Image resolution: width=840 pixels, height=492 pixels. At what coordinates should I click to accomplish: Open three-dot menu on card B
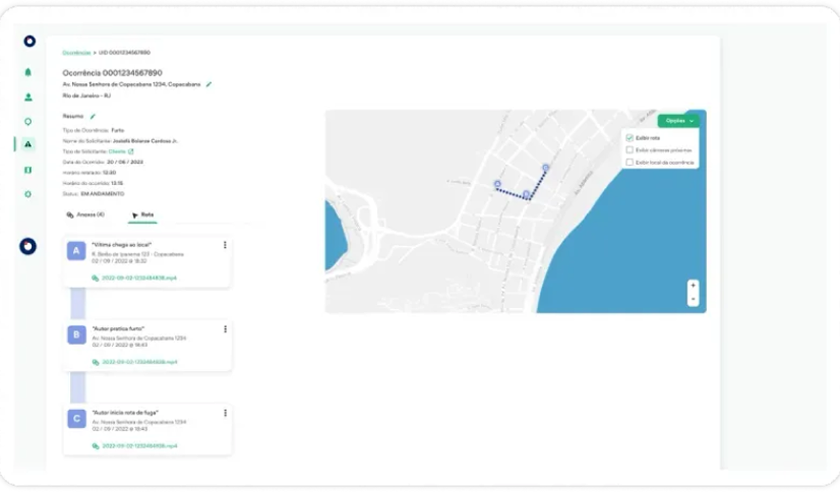[225, 329]
